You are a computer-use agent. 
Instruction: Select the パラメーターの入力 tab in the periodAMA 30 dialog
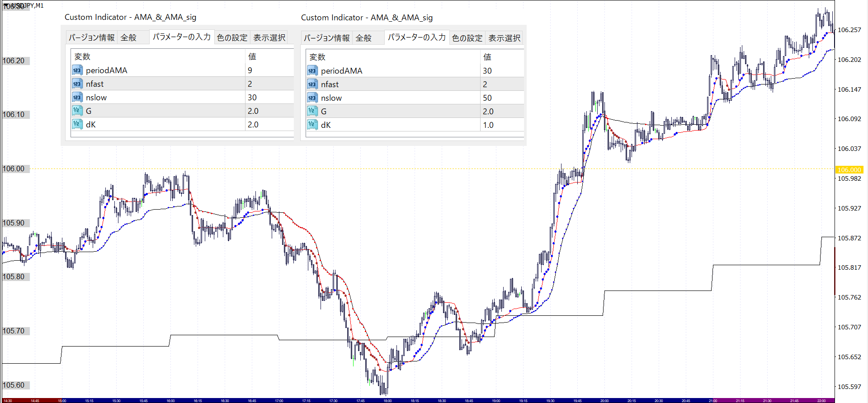[417, 37]
